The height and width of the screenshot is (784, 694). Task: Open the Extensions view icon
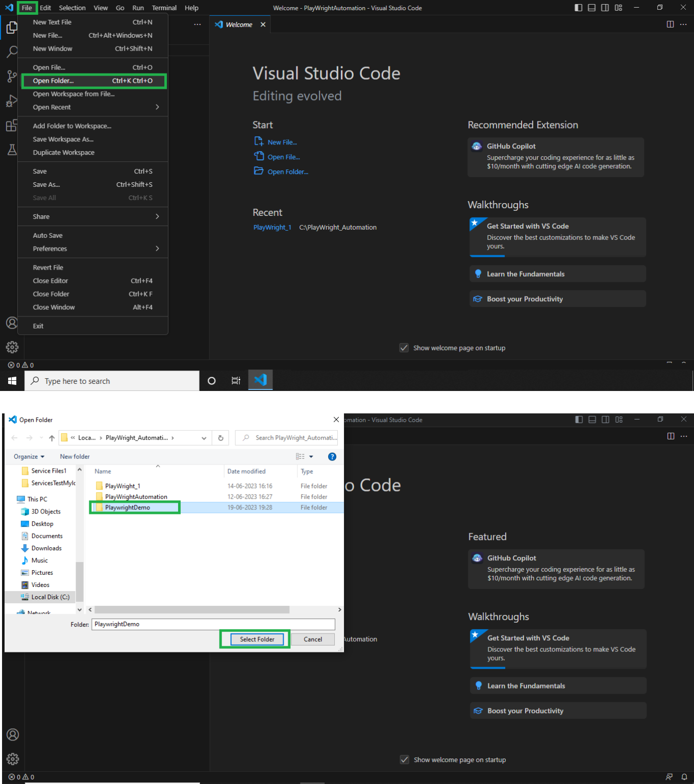12,126
